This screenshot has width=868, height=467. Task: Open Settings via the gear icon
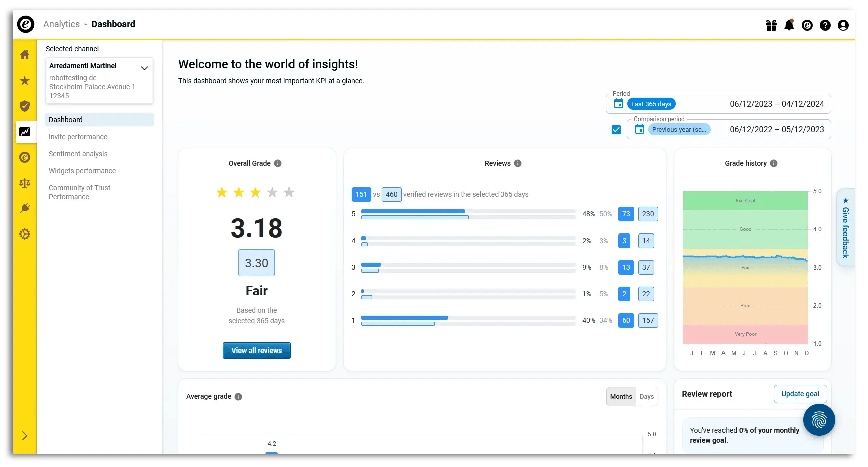[x=25, y=234]
